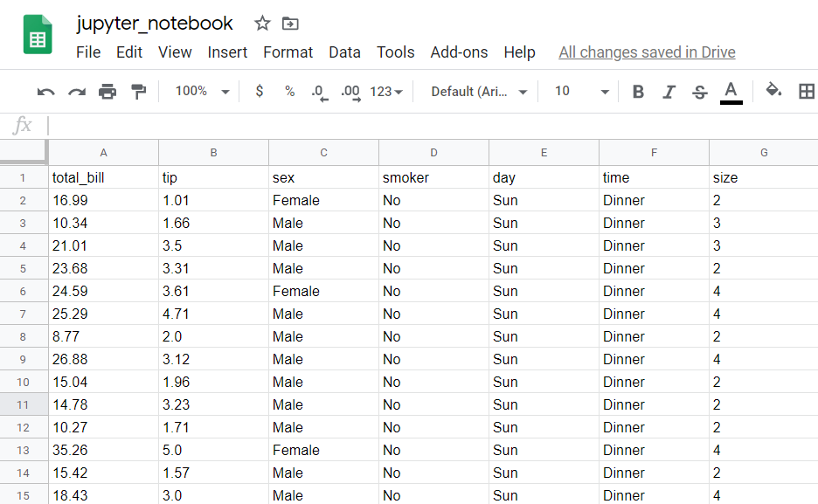Click All changes saved in Drive link

pyautogui.click(x=647, y=52)
